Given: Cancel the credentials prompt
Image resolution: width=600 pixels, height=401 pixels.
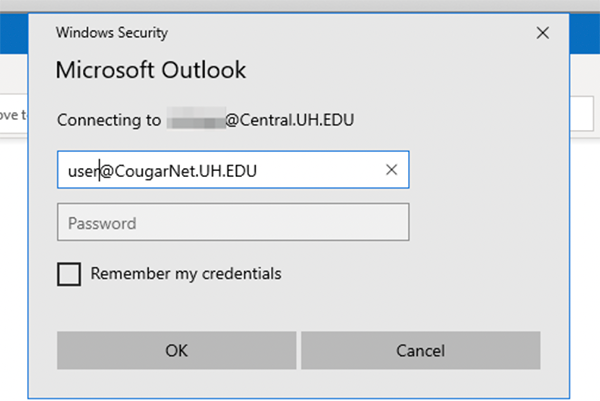Looking at the screenshot, I should (420, 351).
